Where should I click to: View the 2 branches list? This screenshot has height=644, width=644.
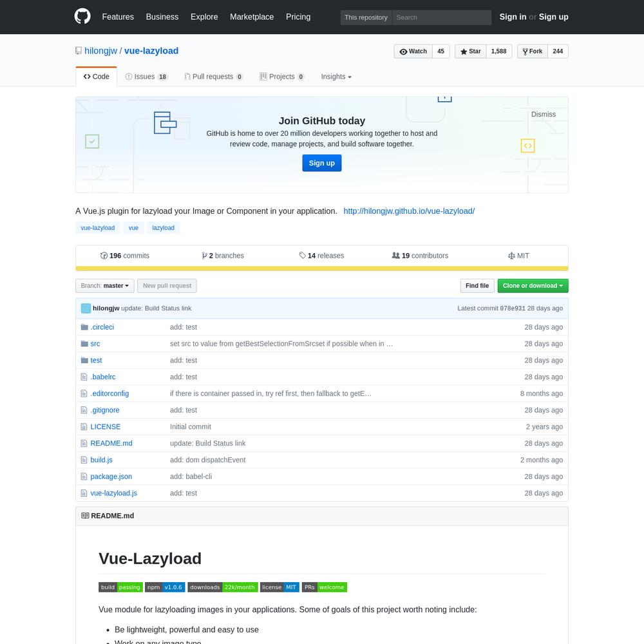point(223,256)
